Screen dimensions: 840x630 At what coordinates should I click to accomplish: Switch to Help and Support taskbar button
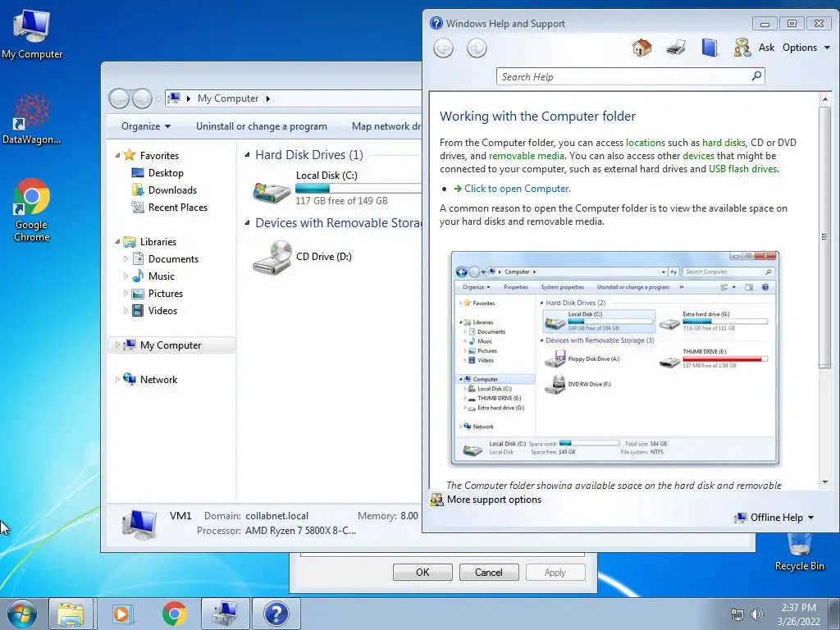tap(276, 614)
